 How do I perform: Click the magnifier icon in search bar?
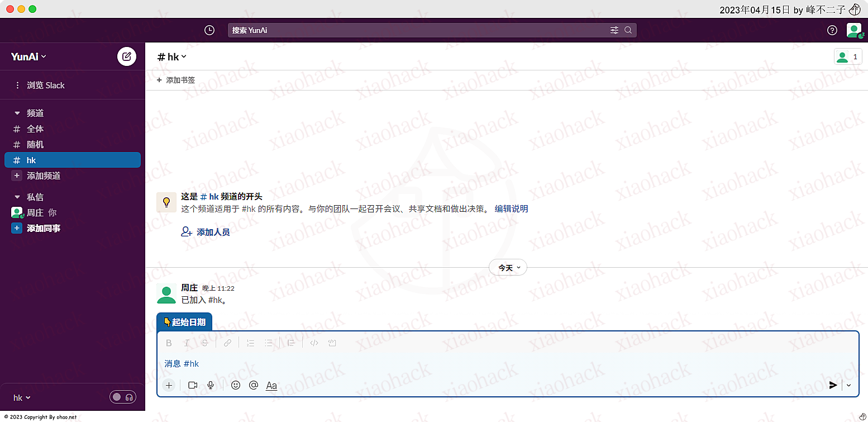pos(628,30)
